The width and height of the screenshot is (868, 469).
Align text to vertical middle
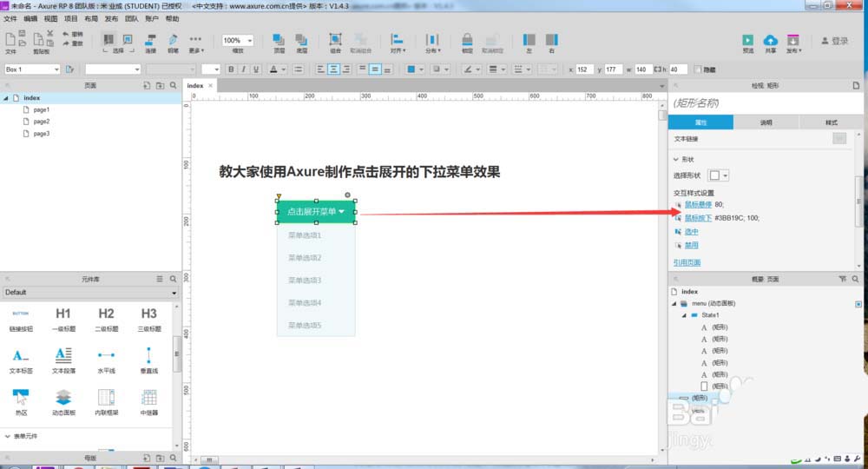pyautogui.click(x=375, y=69)
